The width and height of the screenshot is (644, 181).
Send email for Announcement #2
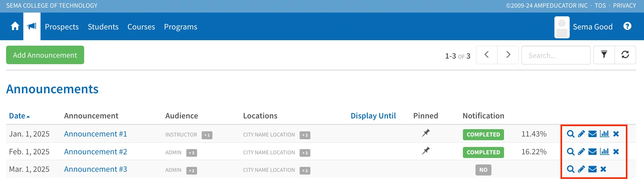pos(592,152)
